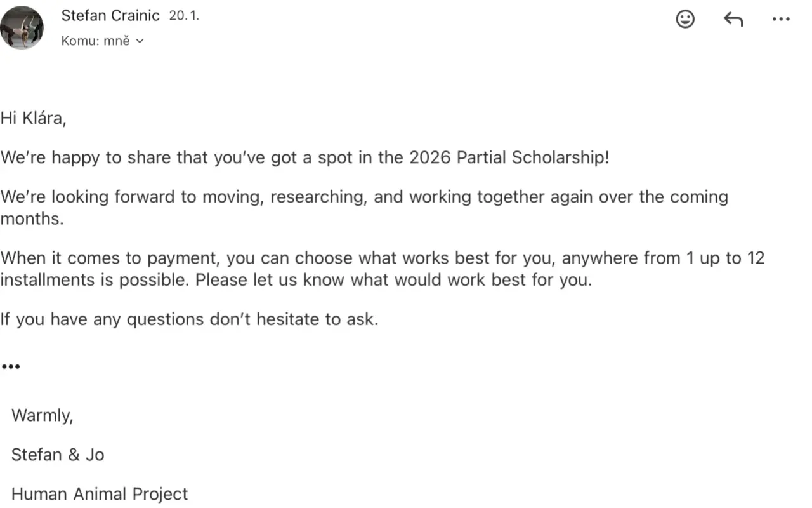Screen dimensions: 812x508
Task: Click the Stefan & Jo signature
Action: click(x=58, y=455)
